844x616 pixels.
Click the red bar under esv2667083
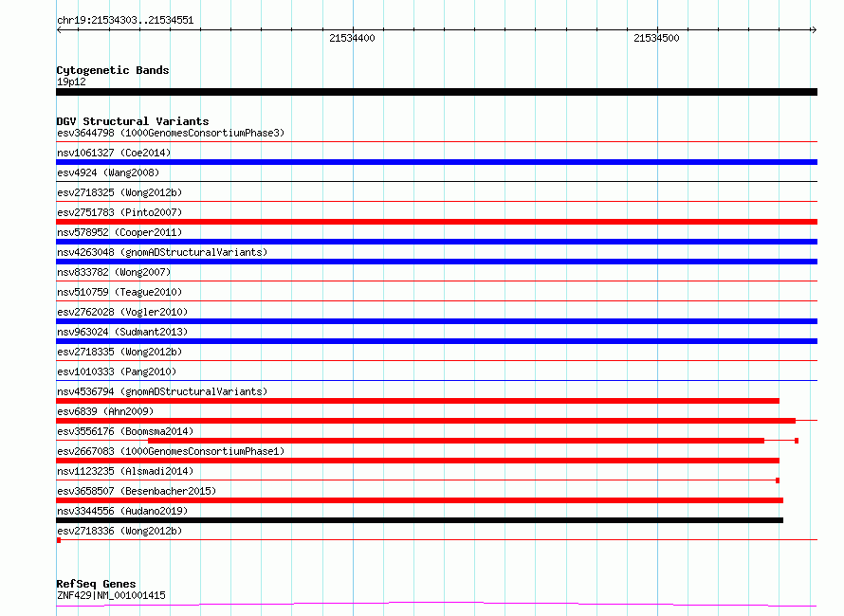417,461
